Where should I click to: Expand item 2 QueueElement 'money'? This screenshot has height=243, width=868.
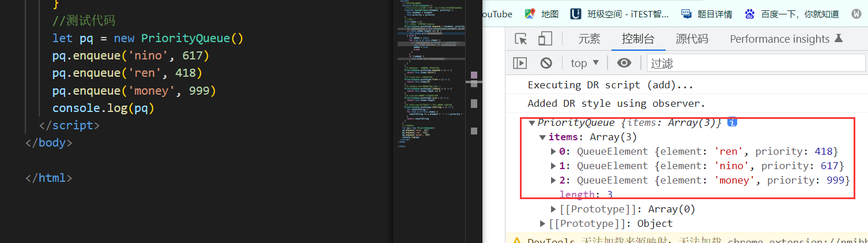pyautogui.click(x=554, y=180)
